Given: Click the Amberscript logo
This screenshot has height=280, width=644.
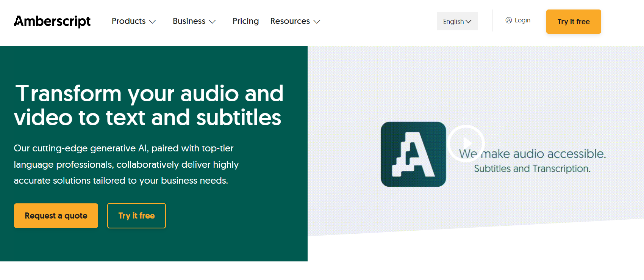Looking at the screenshot, I should pyautogui.click(x=52, y=21).
